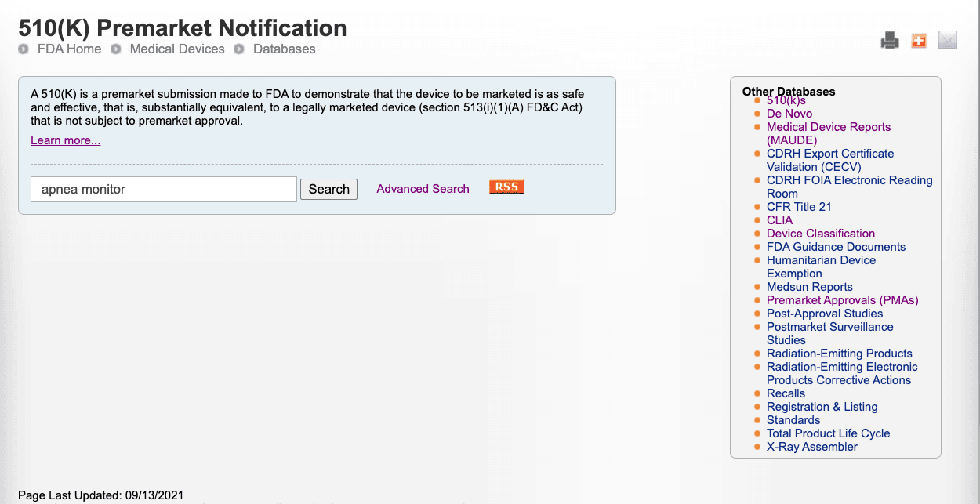
Task: Click the search text input field
Action: pos(164,189)
